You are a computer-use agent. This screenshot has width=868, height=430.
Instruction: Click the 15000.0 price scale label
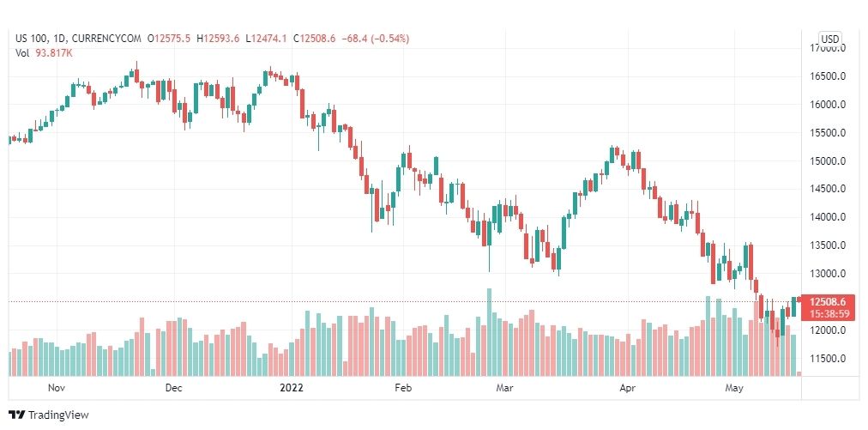pyautogui.click(x=828, y=161)
